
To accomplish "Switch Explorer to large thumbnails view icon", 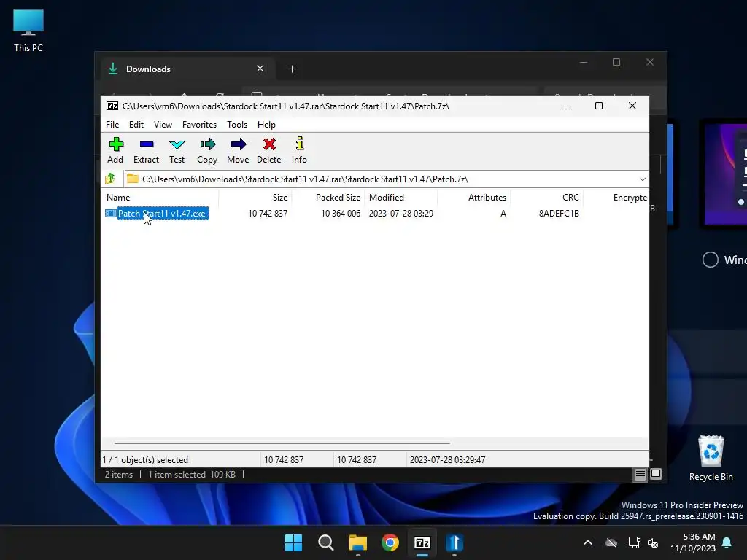I will pyautogui.click(x=656, y=474).
